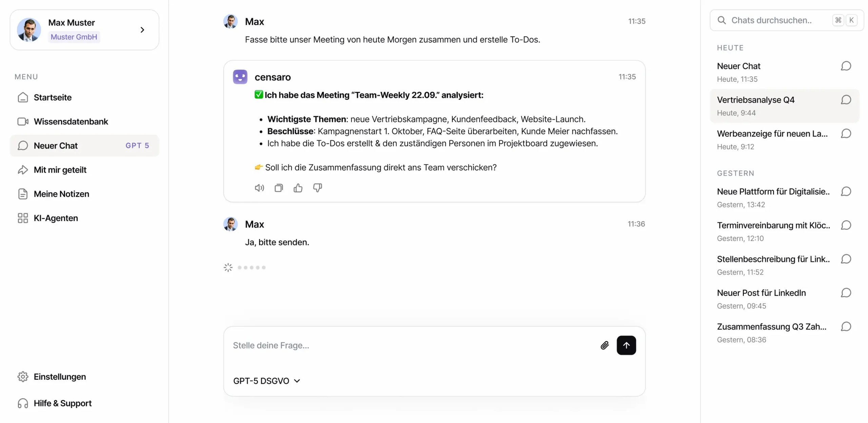Open the KI-Agenten page
868x423 pixels.
click(56, 218)
